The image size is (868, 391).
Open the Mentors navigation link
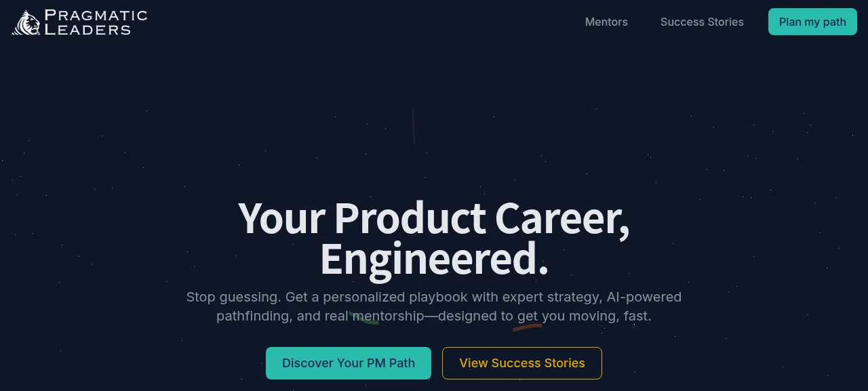pos(606,22)
